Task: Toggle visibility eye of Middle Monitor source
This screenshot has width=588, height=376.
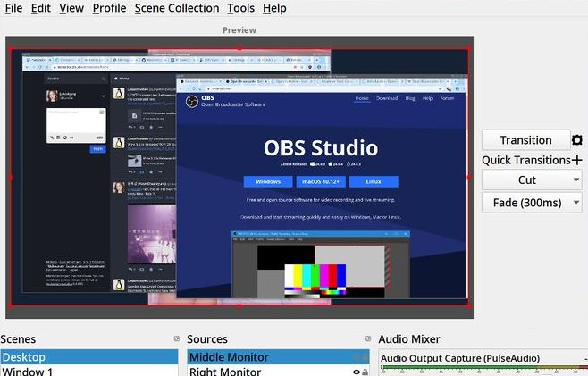Action: point(357,357)
